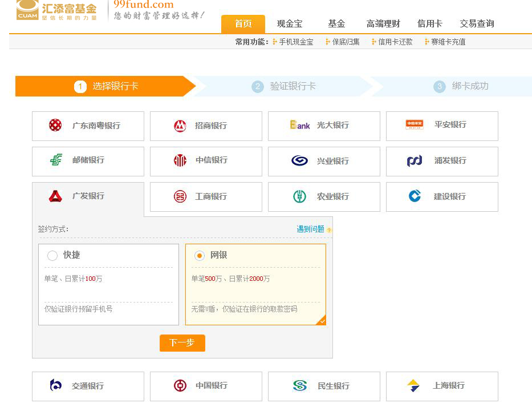Click the 遇到问题 help link
The height and width of the screenshot is (407, 532).
310,229
